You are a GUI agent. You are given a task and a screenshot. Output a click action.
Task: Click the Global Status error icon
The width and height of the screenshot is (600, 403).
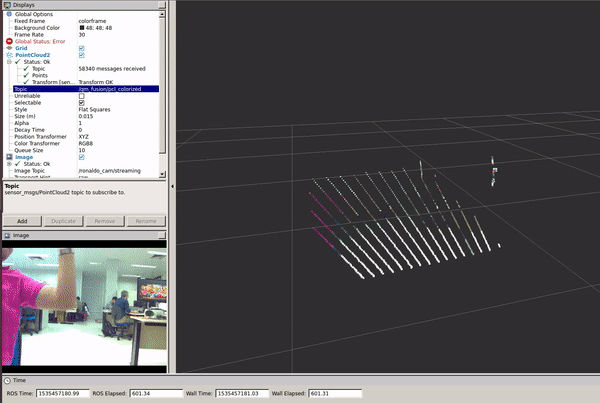[10, 40]
